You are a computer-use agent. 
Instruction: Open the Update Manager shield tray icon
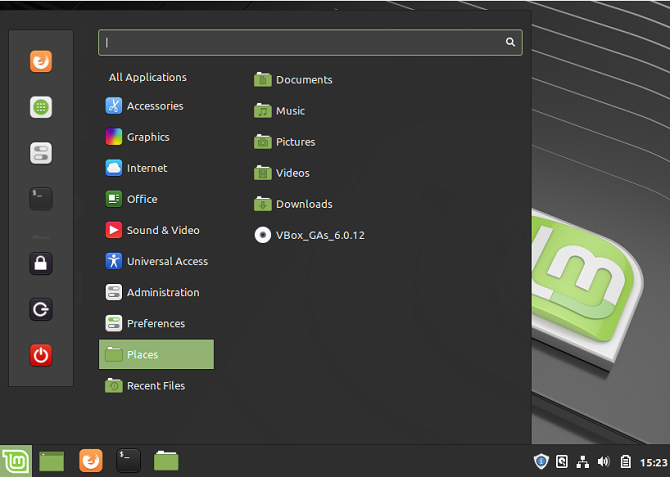(x=541, y=462)
